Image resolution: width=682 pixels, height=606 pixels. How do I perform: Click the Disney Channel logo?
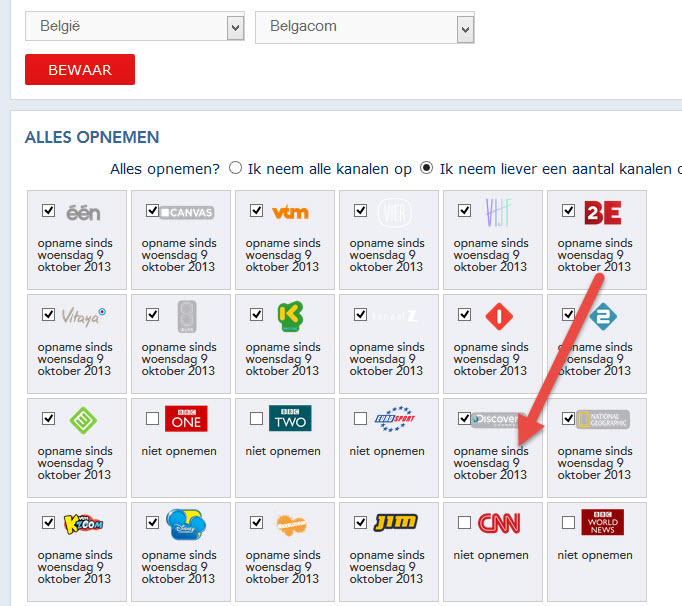[186, 522]
